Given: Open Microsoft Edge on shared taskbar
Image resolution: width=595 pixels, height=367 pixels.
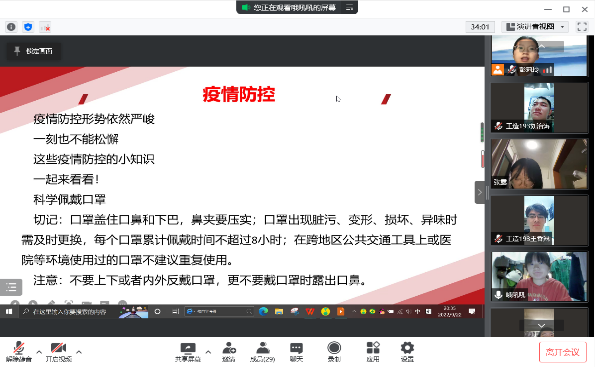Looking at the screenshot, I should tap(263, 312).
